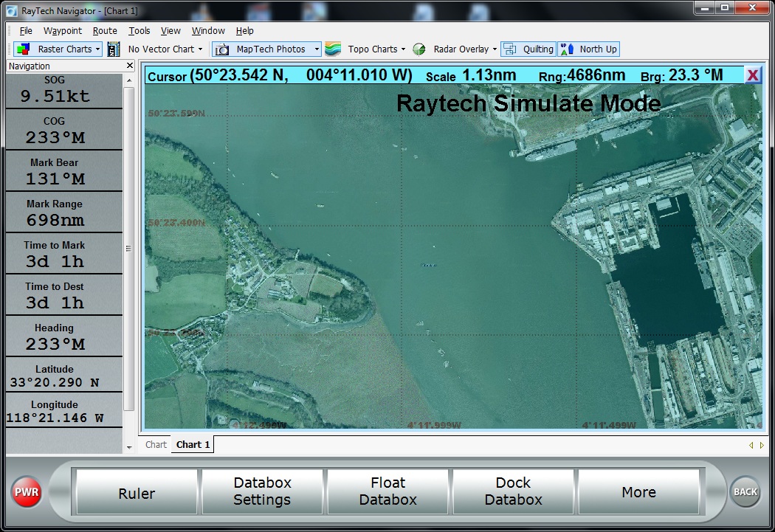The width and height of the screenshot is (775, 532).
Task: Click the Navigation panel scrollbar thumb
Action: tap(128, 249)
